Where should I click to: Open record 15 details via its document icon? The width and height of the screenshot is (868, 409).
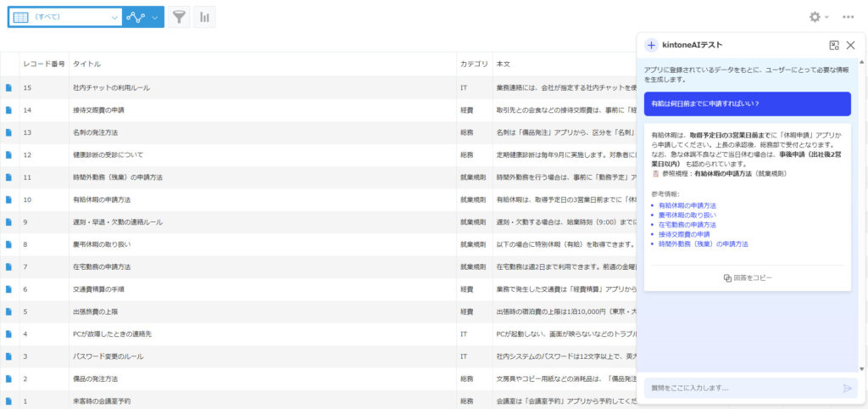point(8,87)
